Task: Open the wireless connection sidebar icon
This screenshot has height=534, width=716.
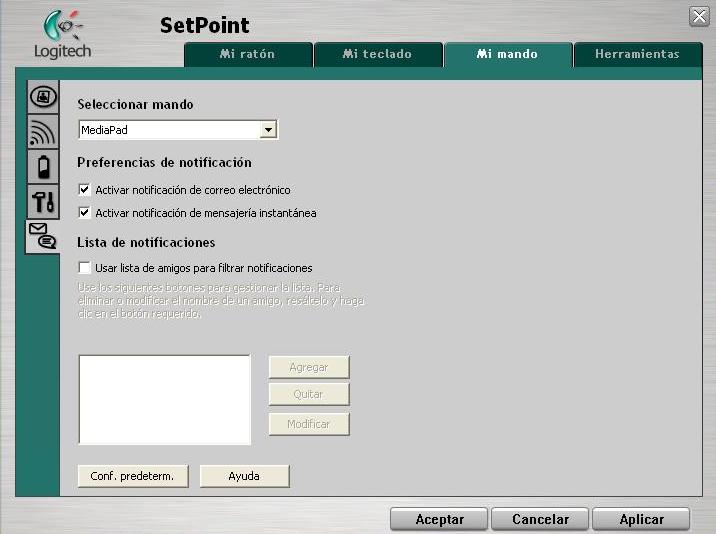Action: [x=42, y=131]
